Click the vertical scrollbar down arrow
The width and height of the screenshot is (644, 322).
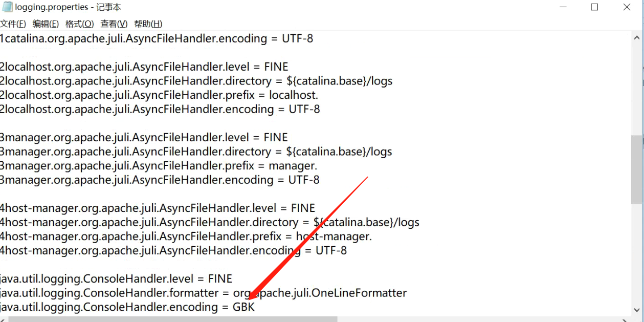click(x=637, y=310)
